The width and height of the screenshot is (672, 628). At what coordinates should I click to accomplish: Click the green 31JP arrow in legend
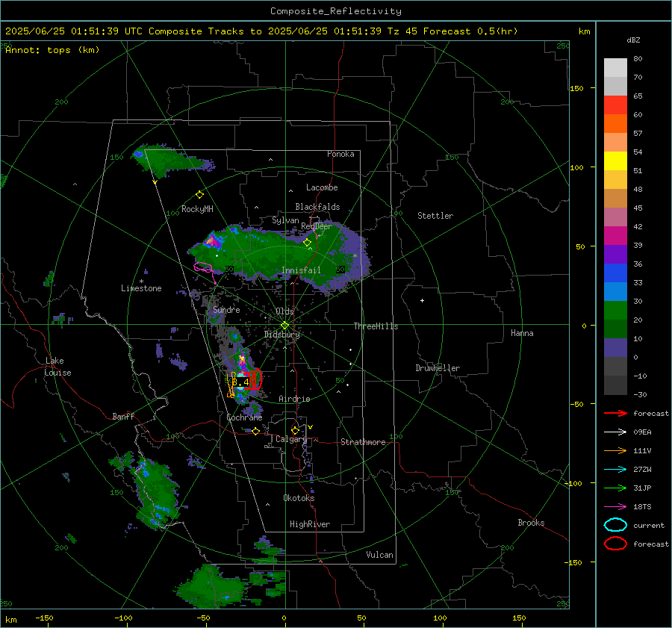(x=615, y=488)
